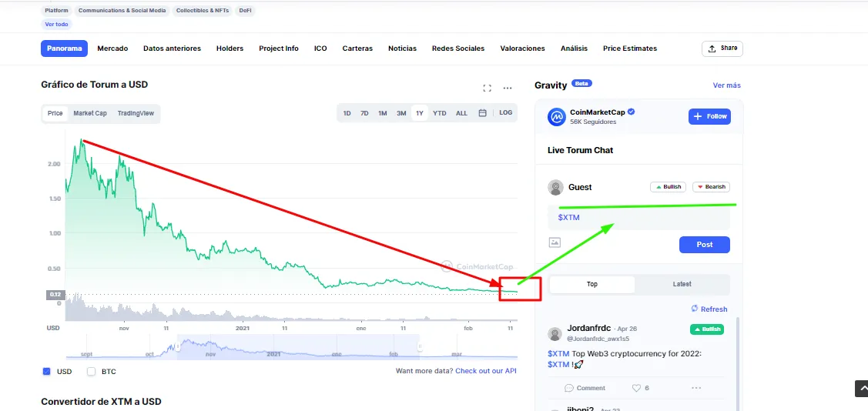Share this page button
This screenshot has height=411, width=868.
(x=722, y=48)
